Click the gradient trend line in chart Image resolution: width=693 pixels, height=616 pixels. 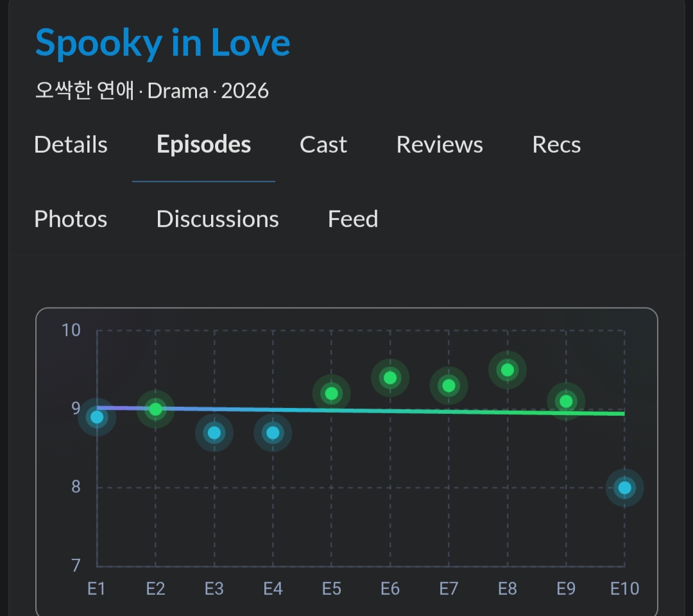click(361, 411)
